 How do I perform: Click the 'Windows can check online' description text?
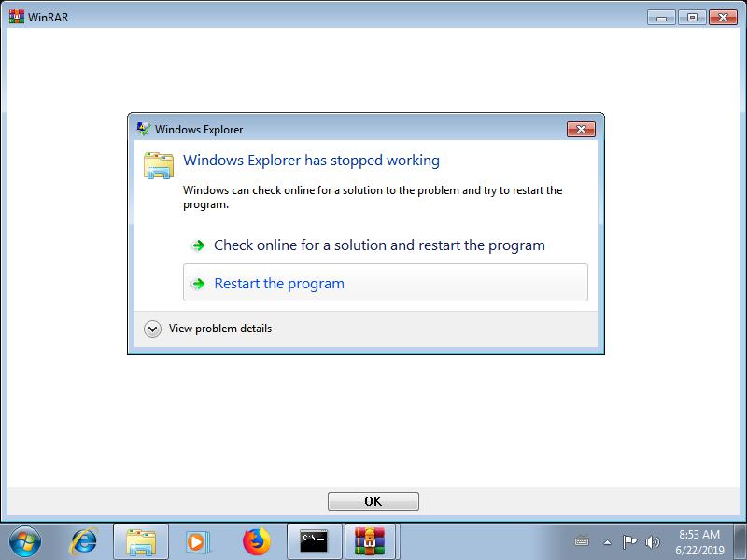click(x=373, y=197)
